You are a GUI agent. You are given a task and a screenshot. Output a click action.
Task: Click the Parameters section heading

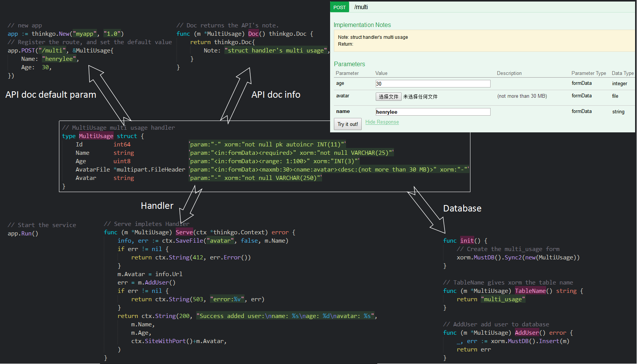[x=349, y=64]
